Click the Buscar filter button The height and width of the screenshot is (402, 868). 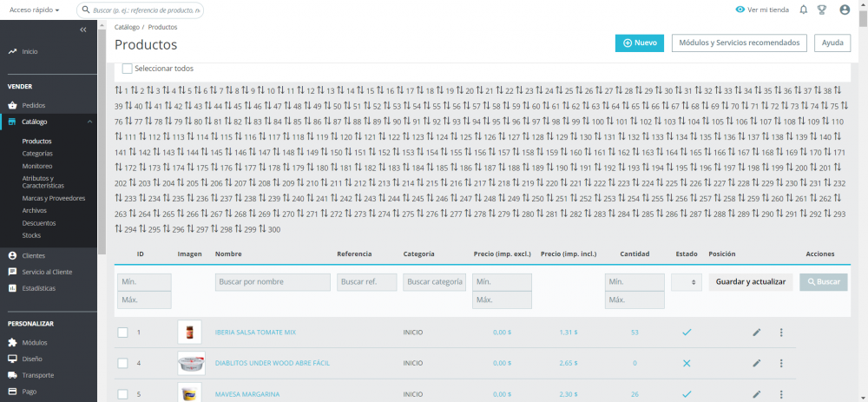[824, 282]
